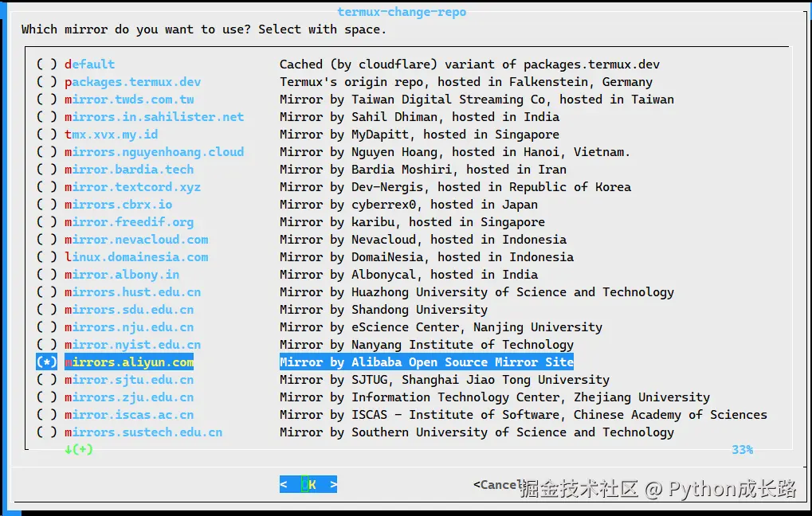812x516 pixels.
Task: Confirm selection with the OK button
Action: (x=308, y=484)
